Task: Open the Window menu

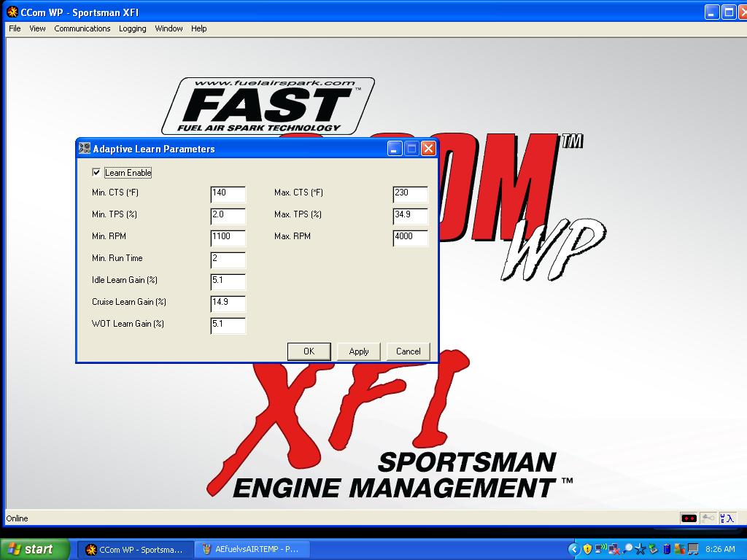Action: 169,28
